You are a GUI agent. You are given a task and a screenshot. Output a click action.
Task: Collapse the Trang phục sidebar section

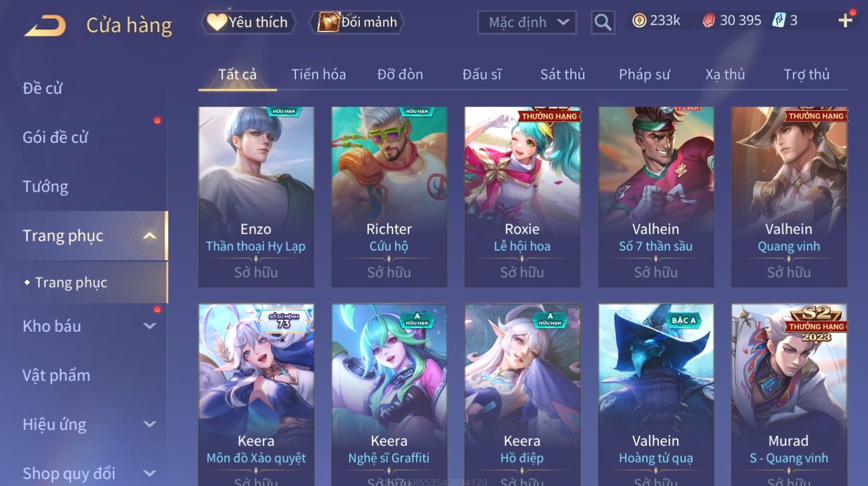(x=149, y=236)
